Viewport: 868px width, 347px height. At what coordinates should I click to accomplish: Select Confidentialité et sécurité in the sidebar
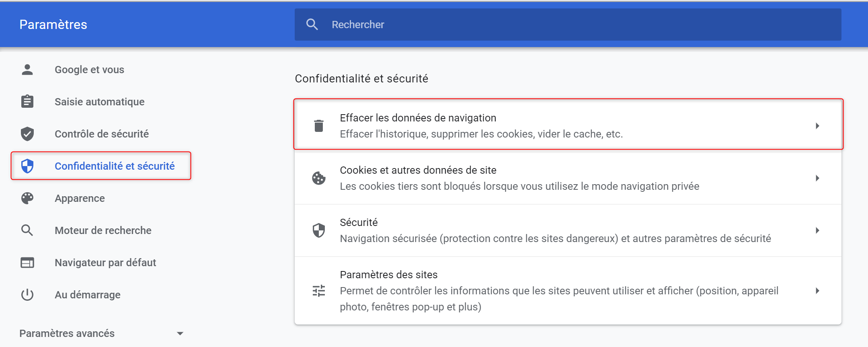[115, 166]
